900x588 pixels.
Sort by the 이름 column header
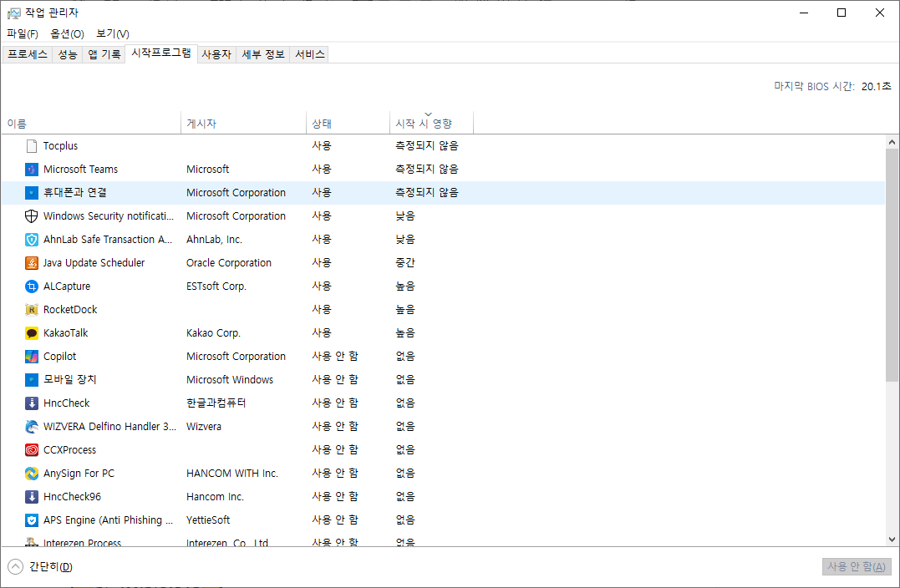pos(91,124)
